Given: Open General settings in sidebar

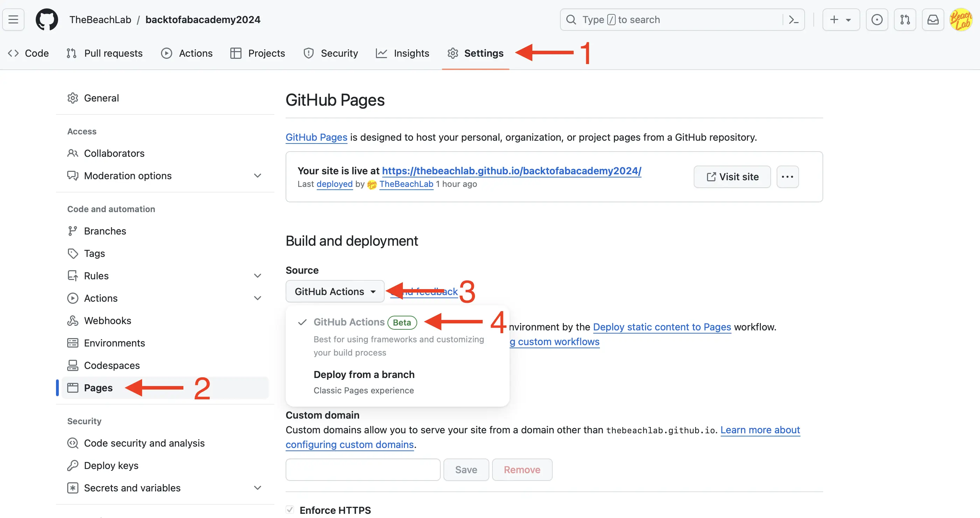Looking at the screenshot, I should tap(165, 98).
